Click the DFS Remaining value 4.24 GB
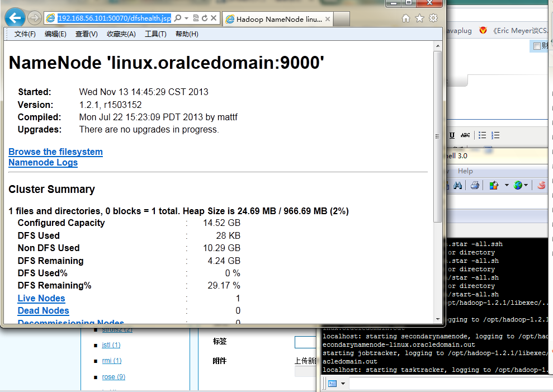The image size is (553, 392). (224, 261)
